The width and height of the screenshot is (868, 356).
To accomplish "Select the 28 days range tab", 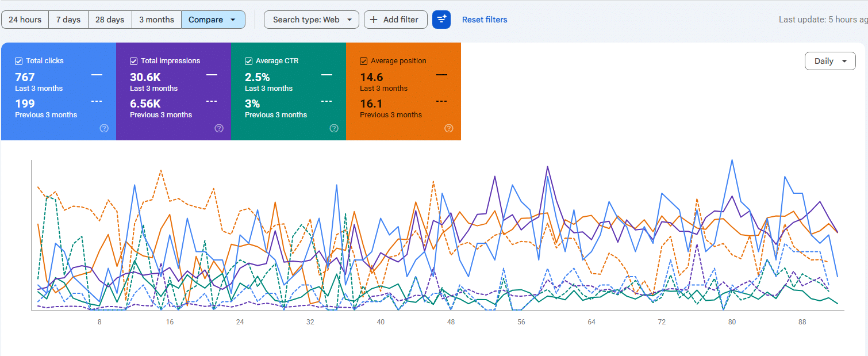I will click(110, 20).
